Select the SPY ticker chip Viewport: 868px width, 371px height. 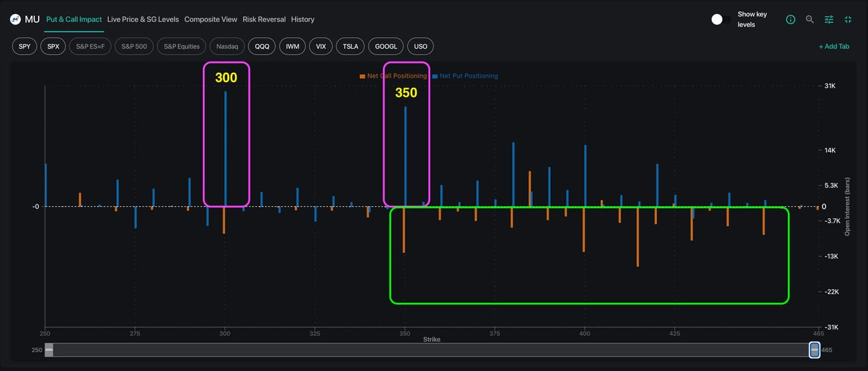[25, 47]
